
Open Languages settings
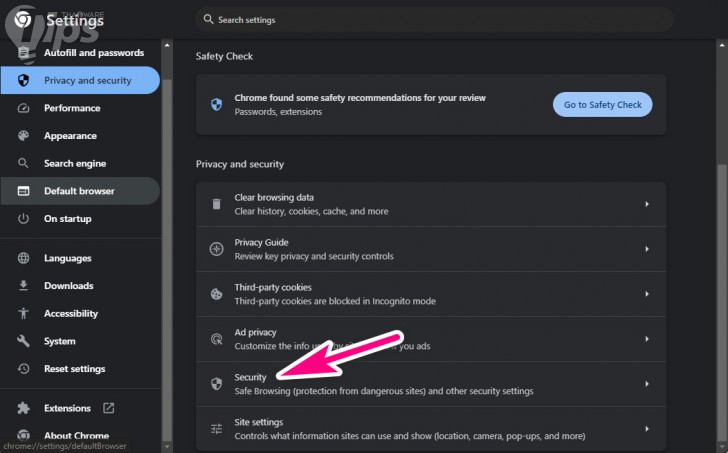pos(80,258)
